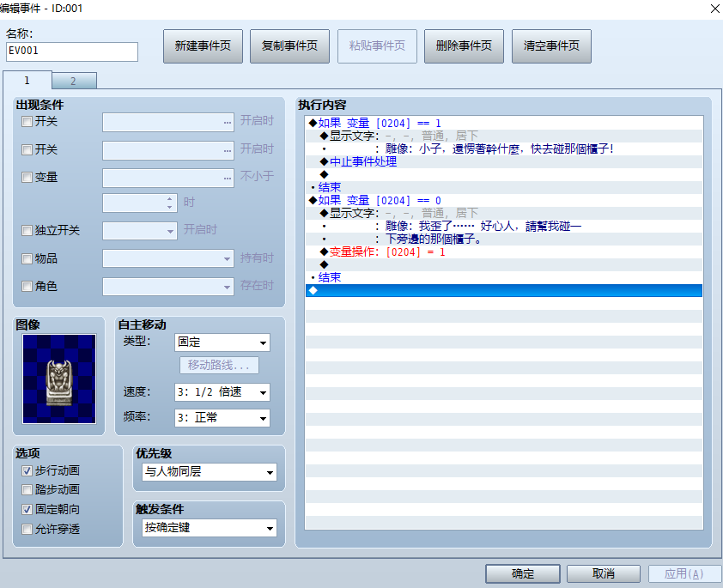This screenshot has width=723, height=588.
Task: Select the highlighted empty command line
Action: click(x=504, y=290)
